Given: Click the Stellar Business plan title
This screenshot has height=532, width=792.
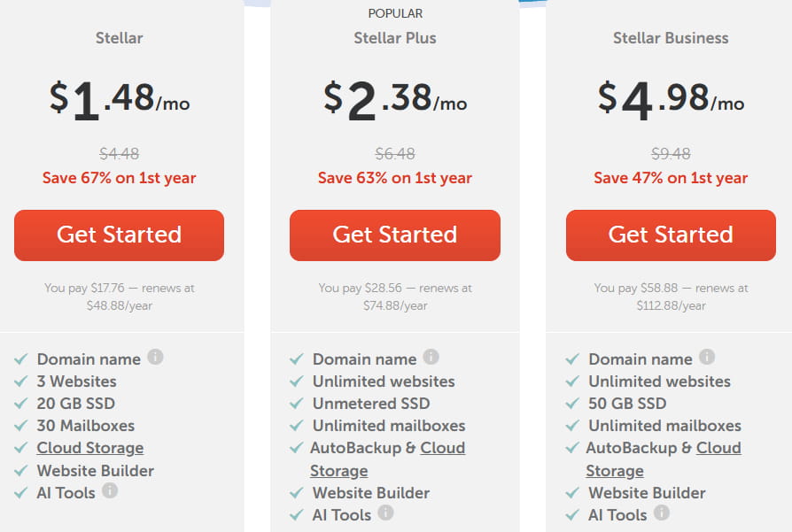Looking at the screenshot, I should point(671,38).
